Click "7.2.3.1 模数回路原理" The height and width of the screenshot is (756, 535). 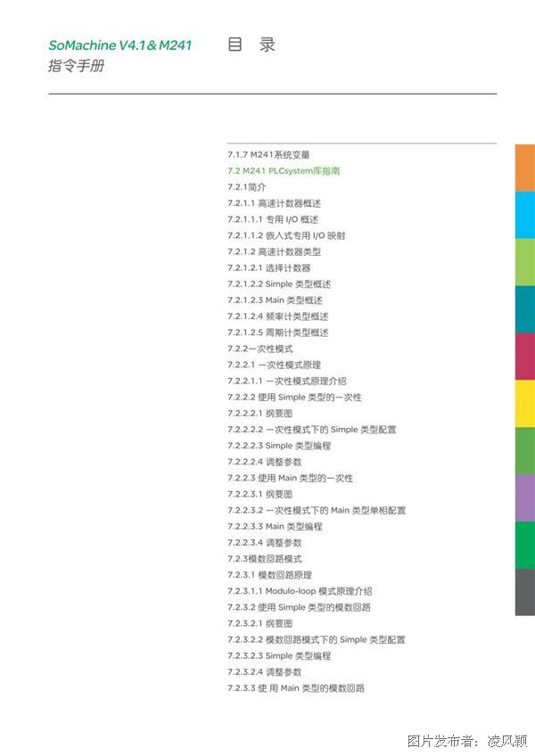pyautogui.click(x=269, y=575)
